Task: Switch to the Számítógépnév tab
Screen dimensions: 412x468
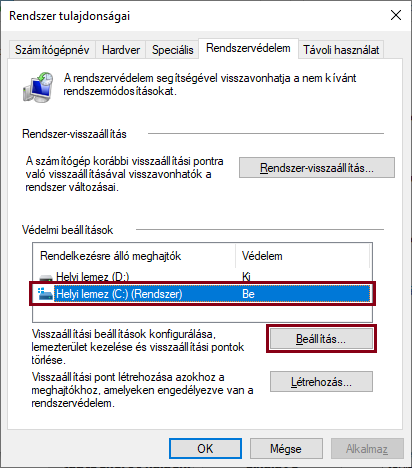Action: [52, 50]
